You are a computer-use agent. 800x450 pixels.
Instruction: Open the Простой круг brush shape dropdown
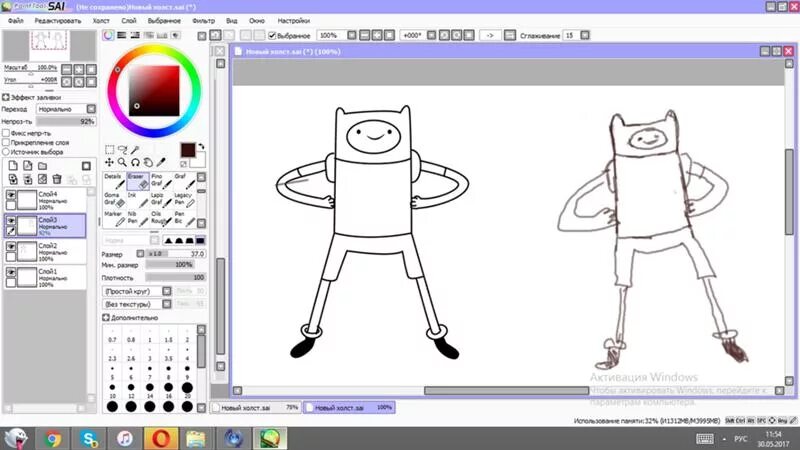(166, 291)
